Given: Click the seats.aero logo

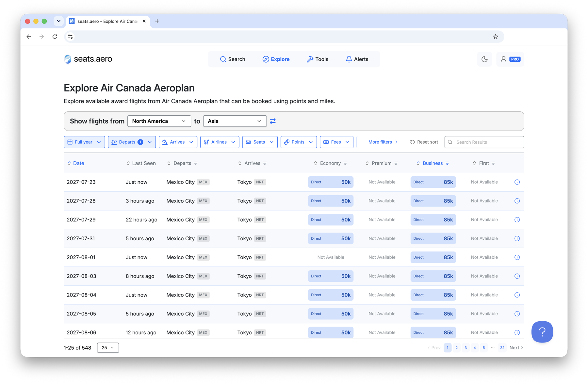Looking at the screenshot, I should (88, 59).
